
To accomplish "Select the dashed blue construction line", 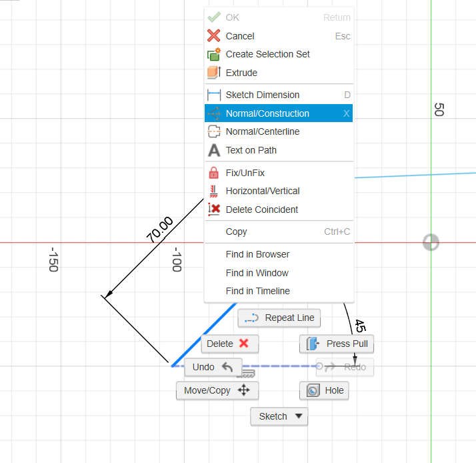I will tap(279, 366).
